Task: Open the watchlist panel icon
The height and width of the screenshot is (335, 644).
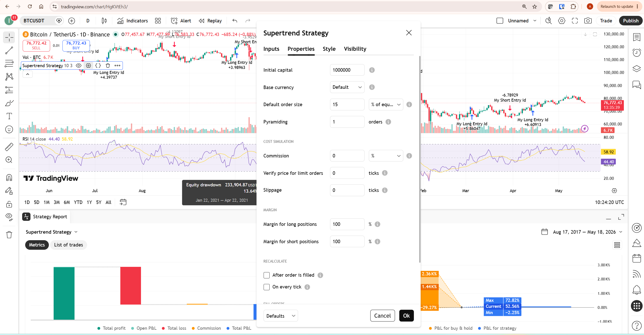Action: tap(637, 37)
